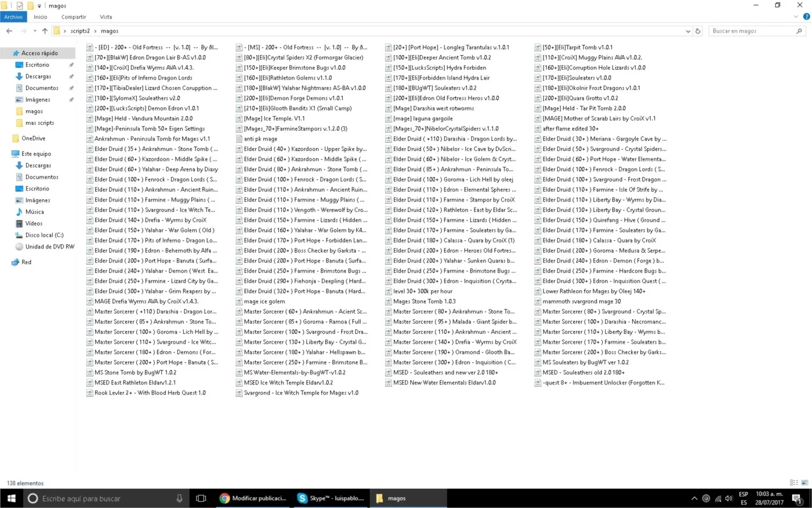Viewport: 812px width, 508px height.
Task: Click the Cortana microphone icon
Action: pos(179,498)
